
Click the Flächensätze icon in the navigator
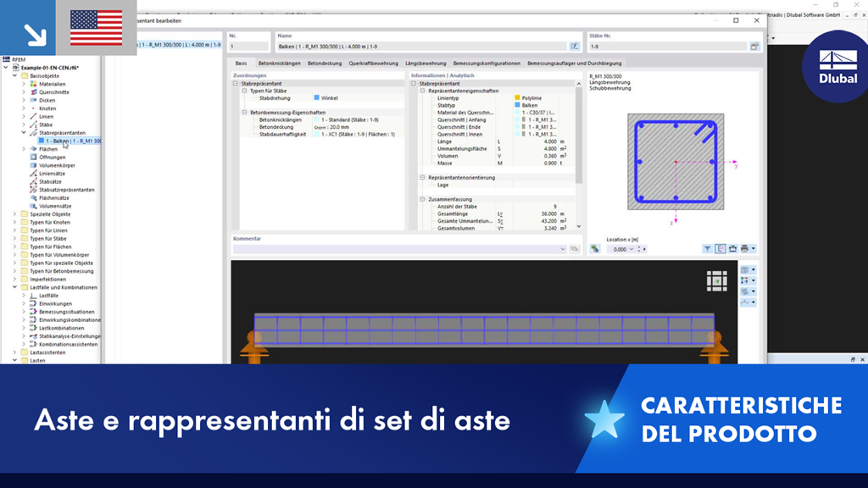(x=33, y=197)
